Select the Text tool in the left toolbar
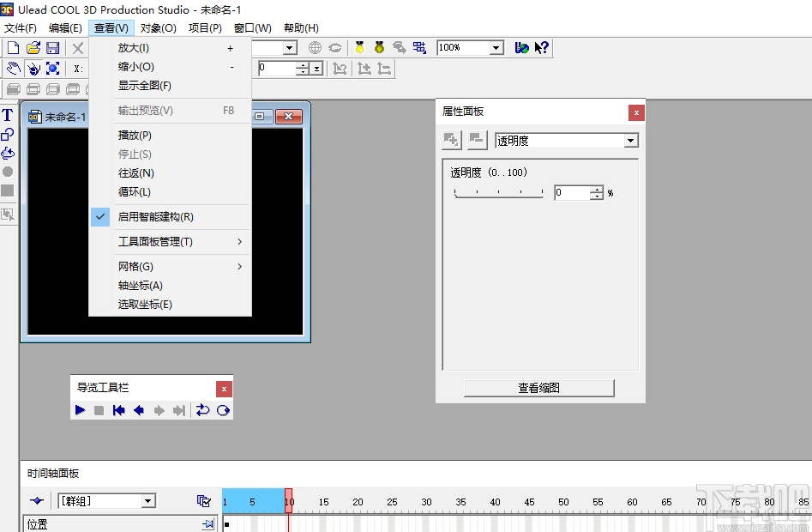812x532 pixels. click(7, 114)
